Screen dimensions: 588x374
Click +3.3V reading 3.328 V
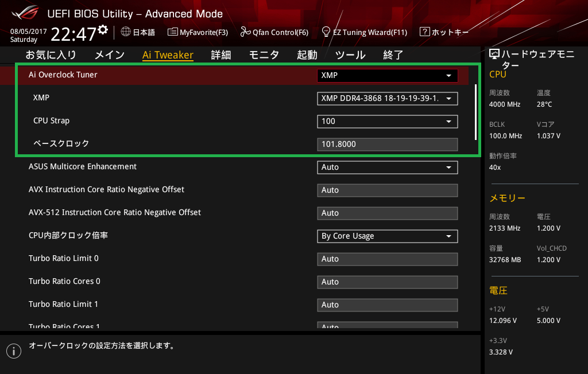click(501, 352)
